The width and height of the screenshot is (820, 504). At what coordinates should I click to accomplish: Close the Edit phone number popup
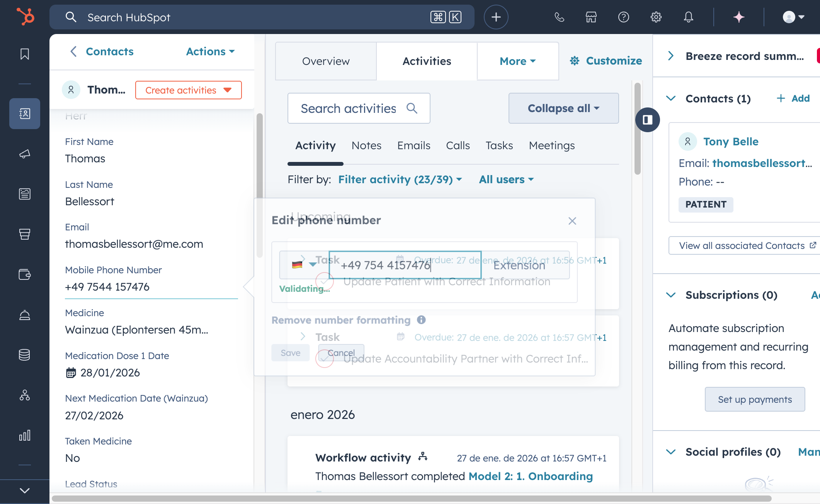[x=572, y=221]
